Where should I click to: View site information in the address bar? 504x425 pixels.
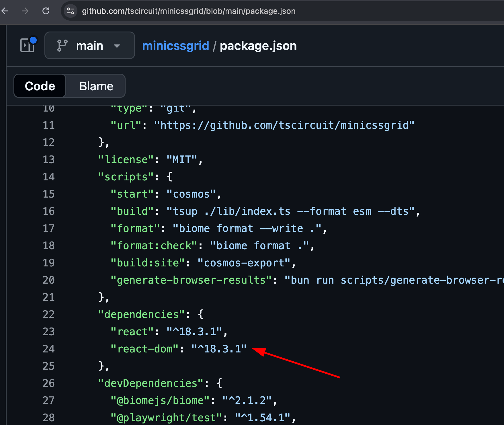click(71, 11)
